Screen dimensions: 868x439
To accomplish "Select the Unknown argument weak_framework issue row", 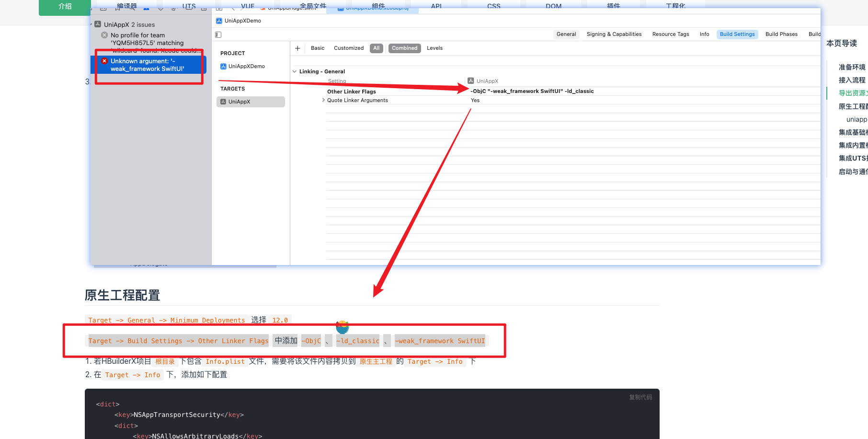I will coord(148,65).
